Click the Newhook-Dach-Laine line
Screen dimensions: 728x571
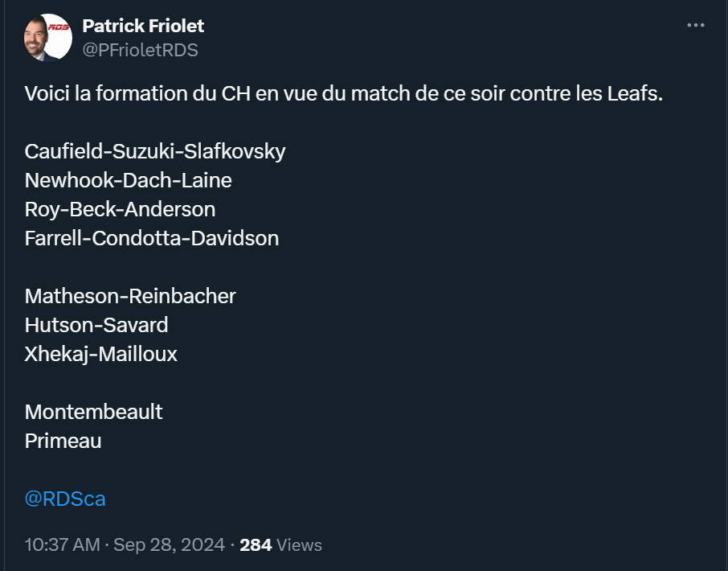click(129, 180)
